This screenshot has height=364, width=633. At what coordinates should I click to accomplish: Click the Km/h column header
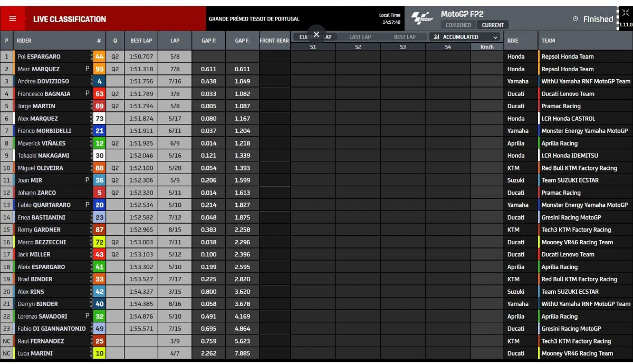[x=487, y=46]
